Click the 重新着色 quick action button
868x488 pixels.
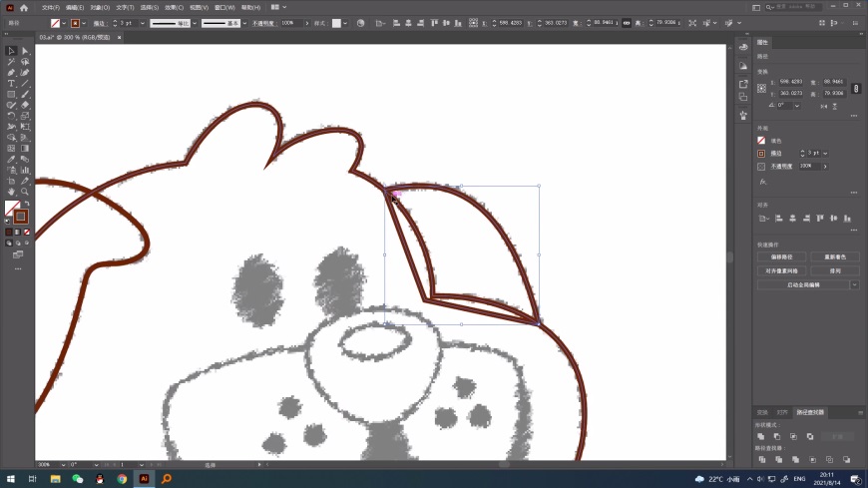[835, 257]
